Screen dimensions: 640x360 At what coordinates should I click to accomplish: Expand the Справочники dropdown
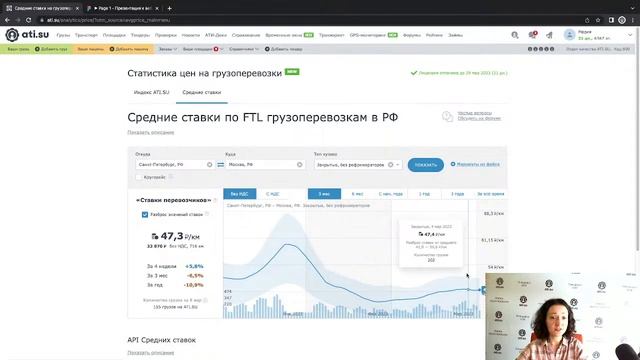pyautogui.click(x=244, y=49)
